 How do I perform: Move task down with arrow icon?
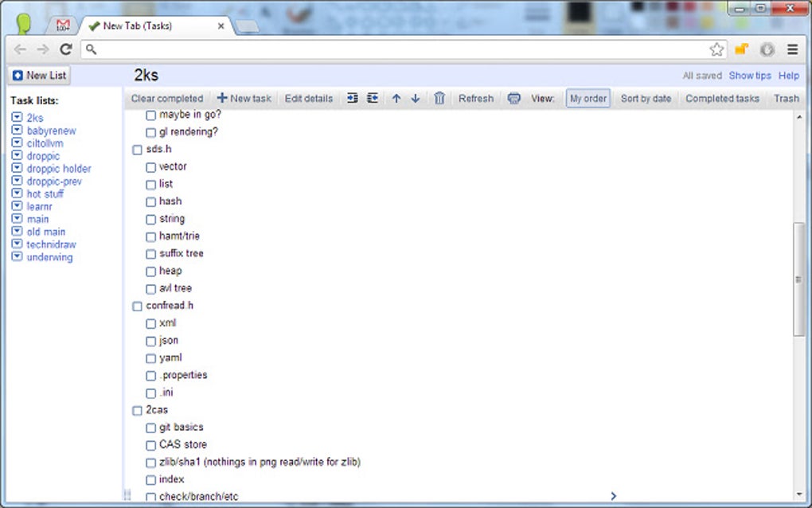click(416, 99)
